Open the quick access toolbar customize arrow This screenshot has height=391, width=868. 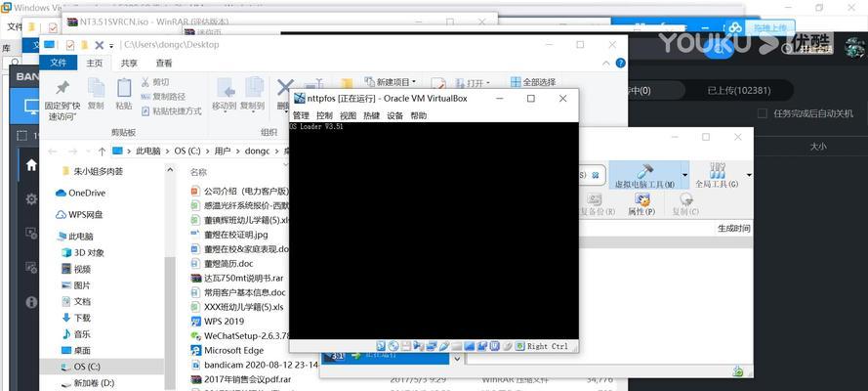click(x=111, y=45)
